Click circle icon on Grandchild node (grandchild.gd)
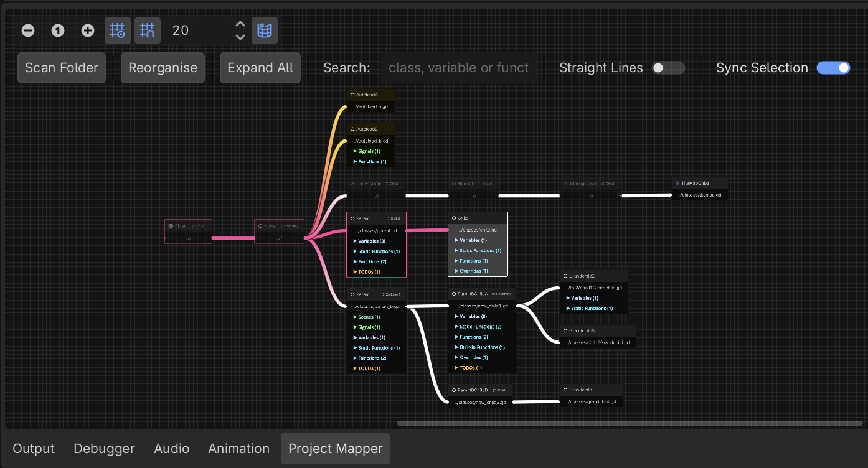The height and width of the screenshot is (468, 868). tap(565, 390)
